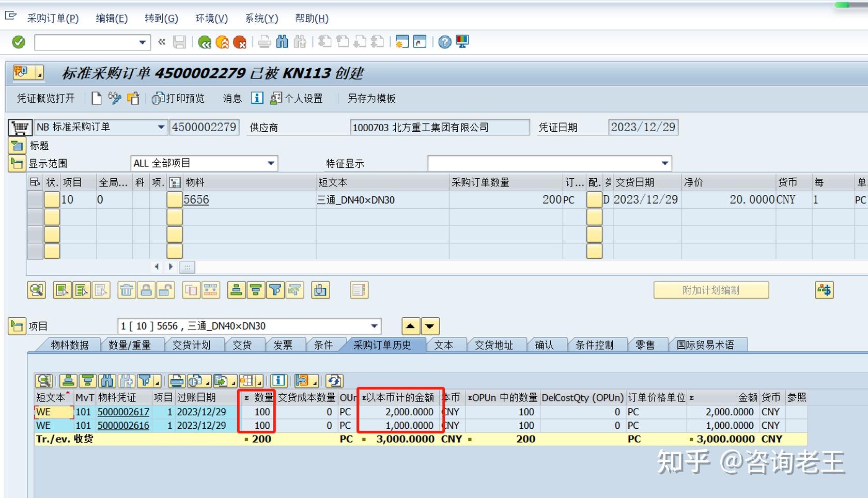Screen dimensions: 868x498
Task: Sort history ascending with the sort icon
Action: 68,381
